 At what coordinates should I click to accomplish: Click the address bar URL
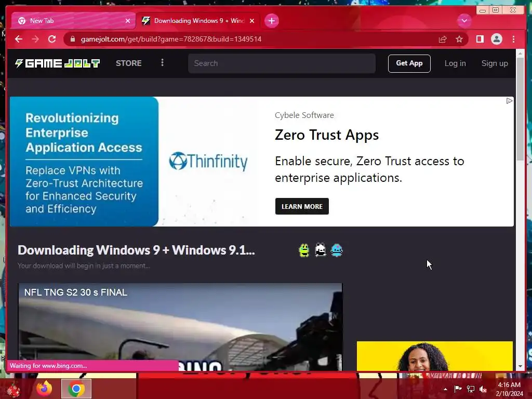pos(171,39)
